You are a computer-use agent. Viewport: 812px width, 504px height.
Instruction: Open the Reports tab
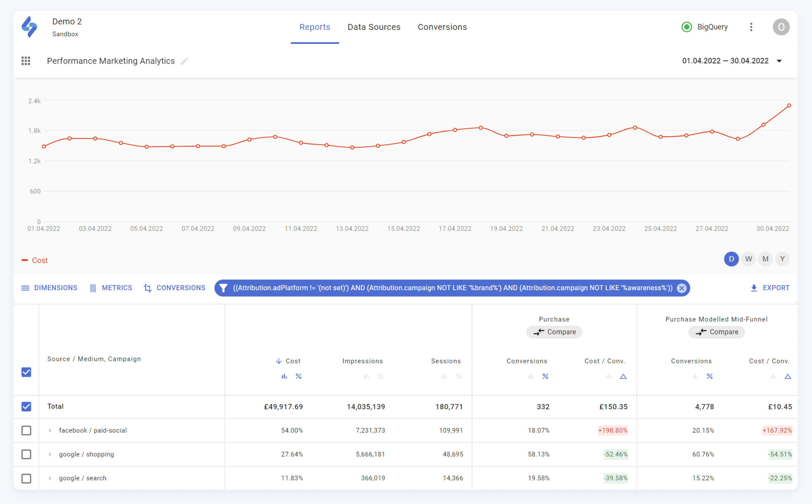coord(315,27)
